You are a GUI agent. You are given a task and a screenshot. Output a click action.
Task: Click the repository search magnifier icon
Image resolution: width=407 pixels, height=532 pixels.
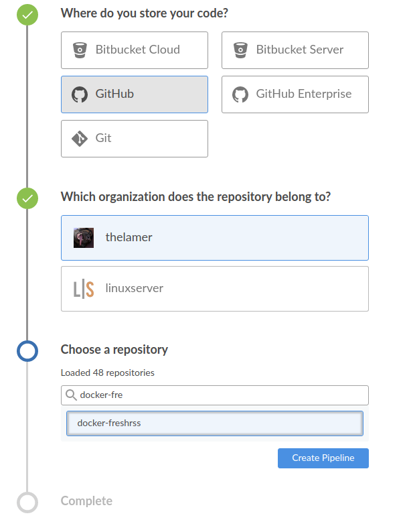pos(71,395)
